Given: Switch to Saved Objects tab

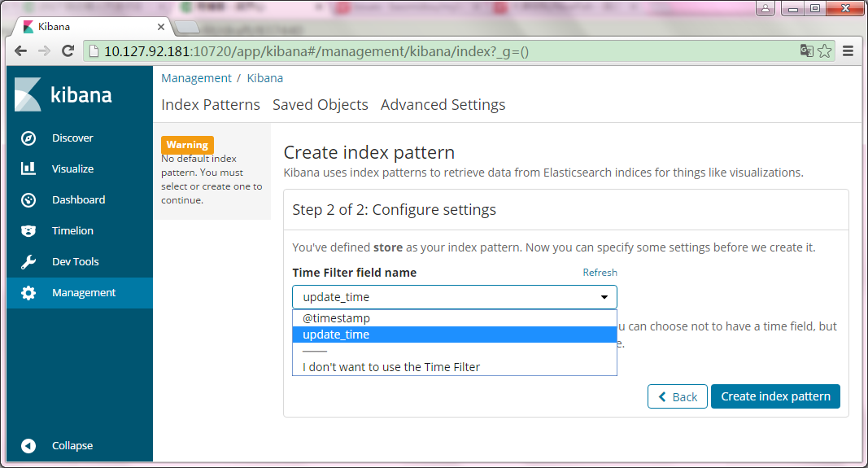Looking at the screenshot, I should click(320, 105).
